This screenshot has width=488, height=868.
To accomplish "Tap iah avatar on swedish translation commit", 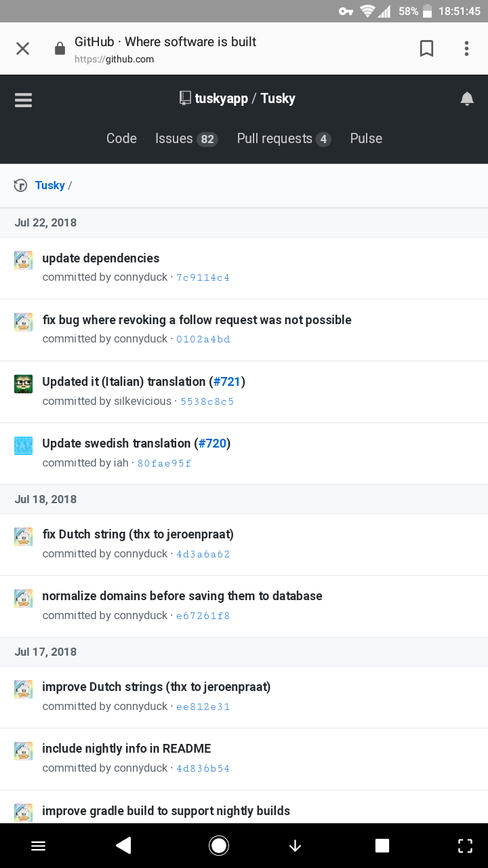I will (x=24, y=446).
